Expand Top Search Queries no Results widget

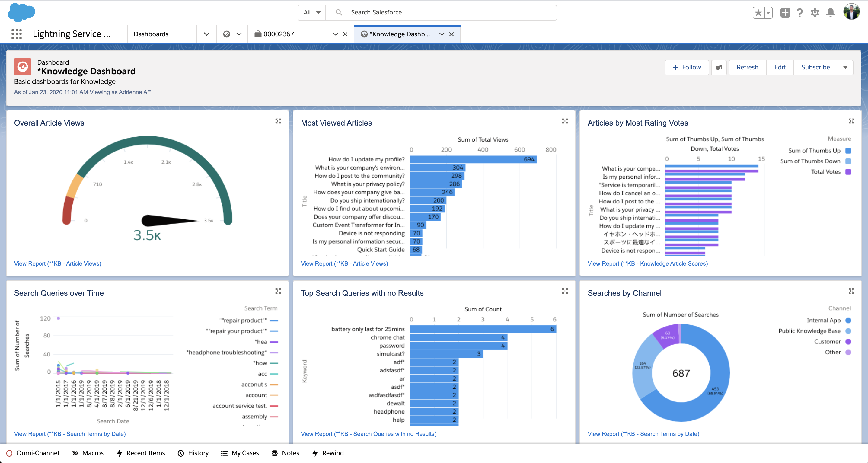(x=565, y=291)
